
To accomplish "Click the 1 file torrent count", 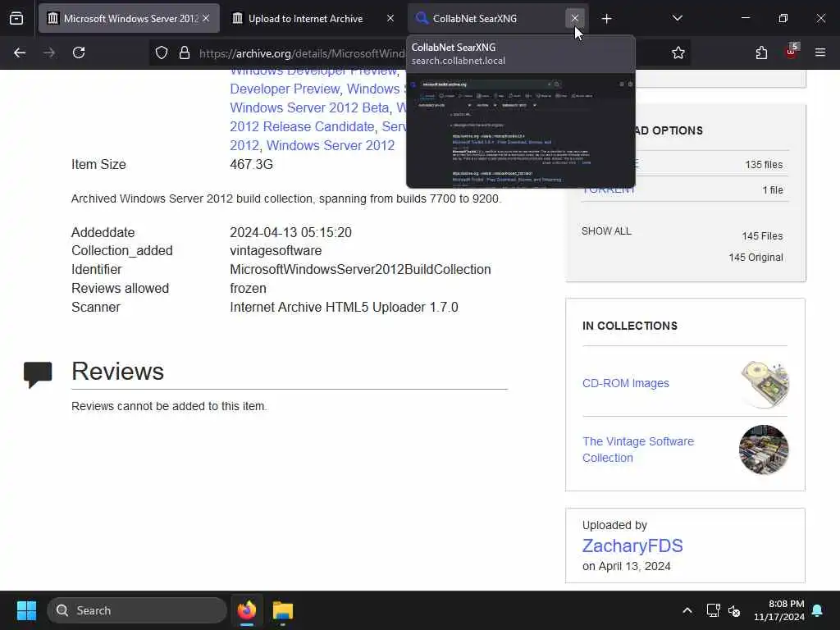I will click(x=773, y=190).
